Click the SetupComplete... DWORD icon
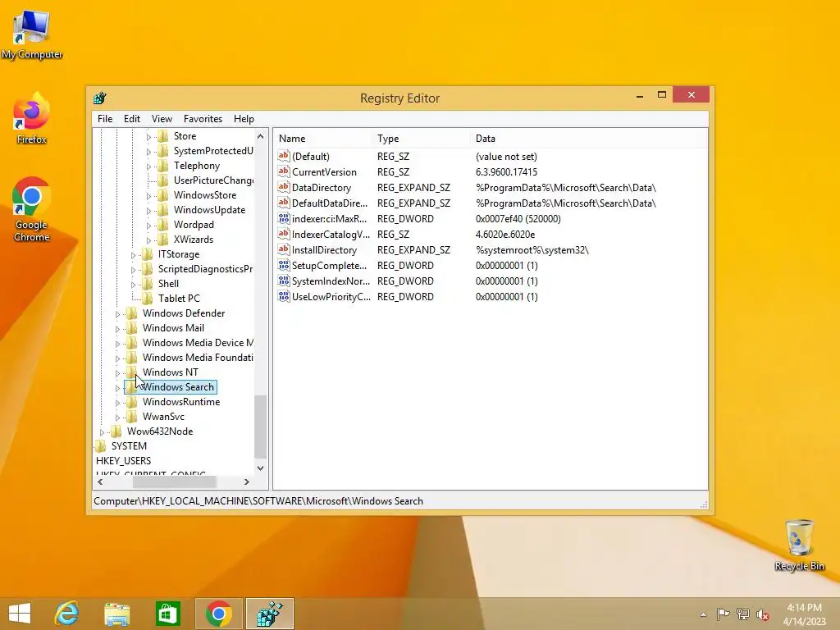Viewport: 840px width, 630px height. pyautogui.click(x=283, y=265)
